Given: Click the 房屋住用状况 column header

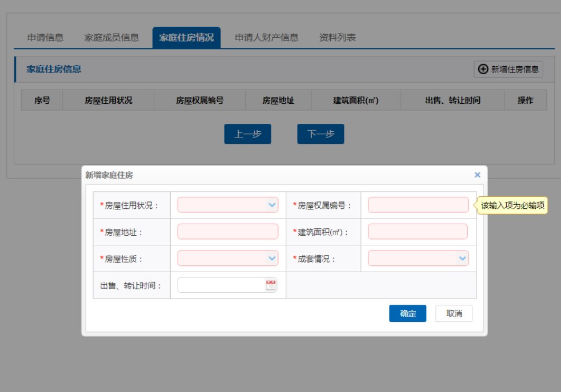Looking at the screenshot, I should click(x=108, y=100).
